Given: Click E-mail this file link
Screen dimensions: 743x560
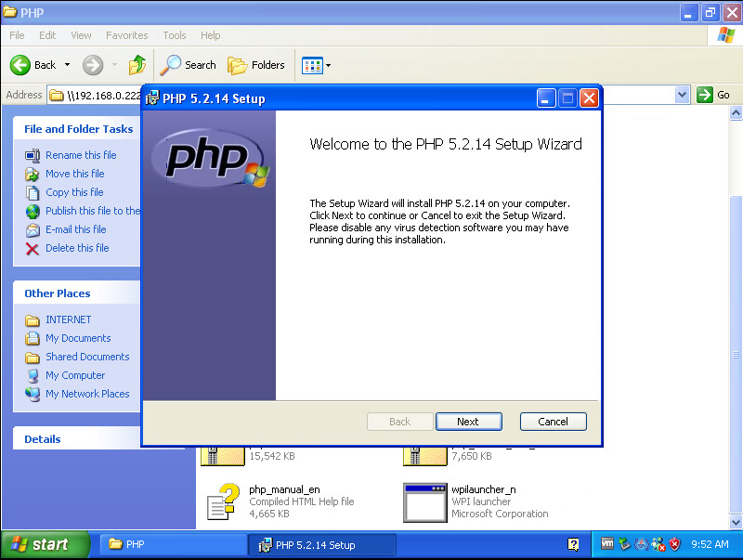Looking at the screenshot, I should [76, 229].
